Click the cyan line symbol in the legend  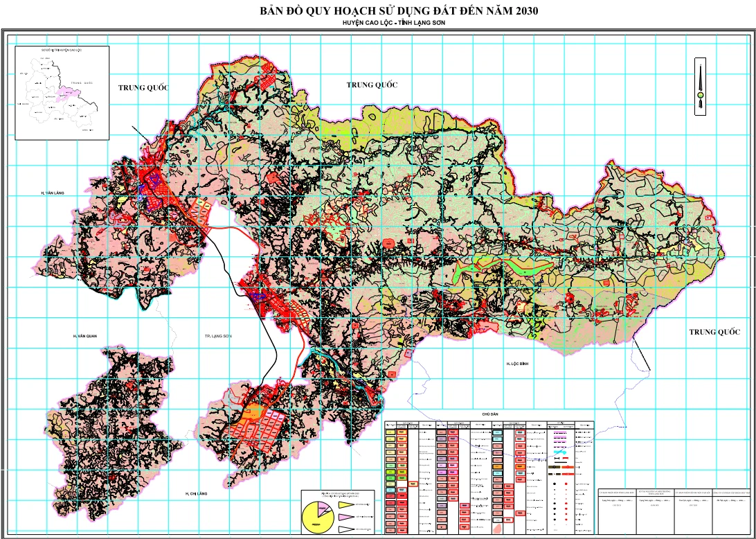tap(559, 452)
